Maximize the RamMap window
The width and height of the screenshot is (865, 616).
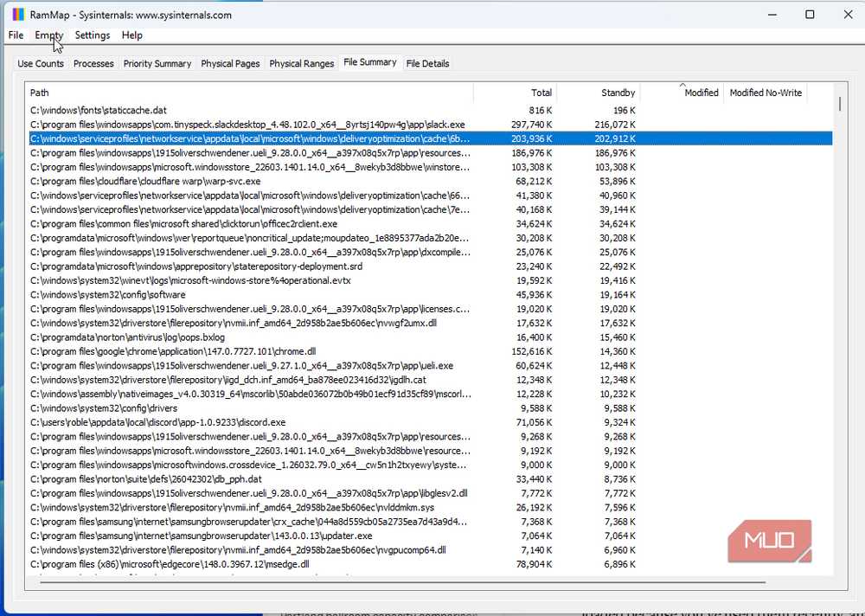click(810, 15)
